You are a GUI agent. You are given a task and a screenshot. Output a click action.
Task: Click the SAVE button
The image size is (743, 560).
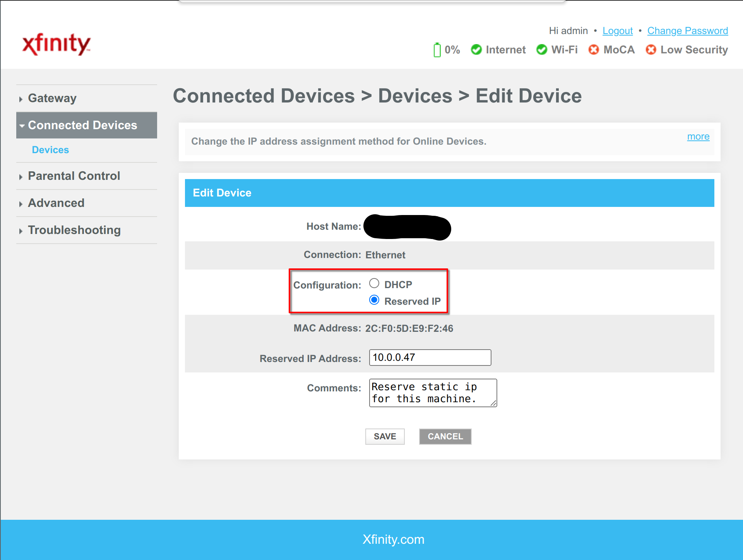385,436
